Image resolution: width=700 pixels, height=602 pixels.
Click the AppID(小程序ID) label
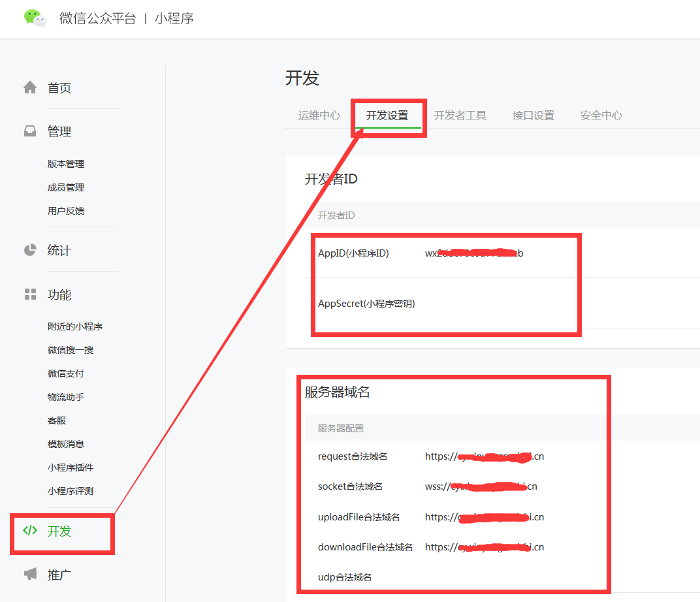pyautogui.click(x=353, y=253)
